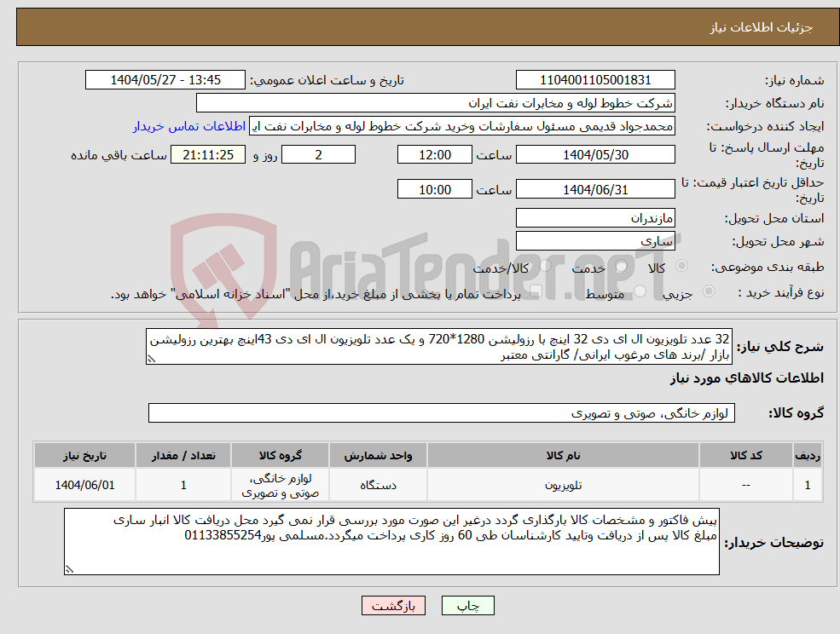This screenshot has height=634, width=840.
Task: Click the quantity cell in the تلویزیون row
Action: (183, 485)
